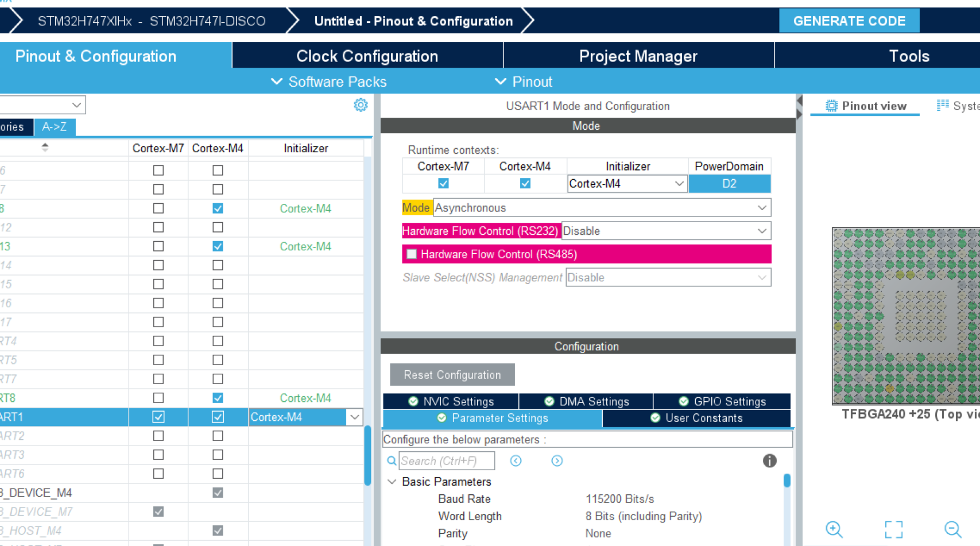This screenshot has width=980, height=546.
Task: Fit the chip pinout to the view
Action: [x=894, y=529]
